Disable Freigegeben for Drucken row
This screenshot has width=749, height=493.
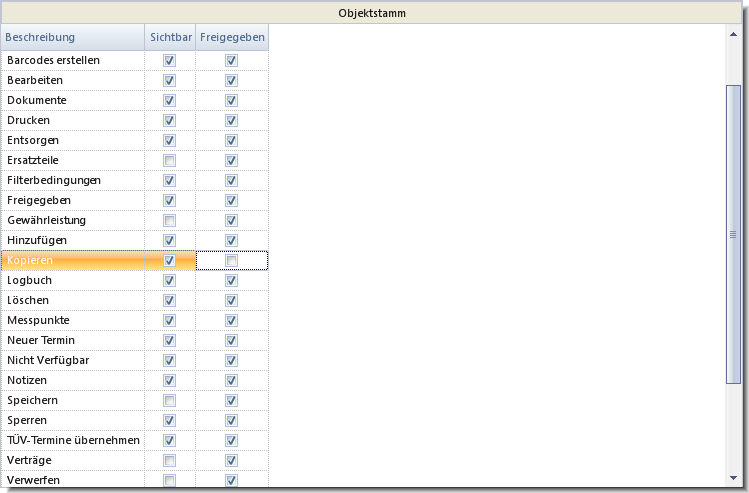pos(232,120)
